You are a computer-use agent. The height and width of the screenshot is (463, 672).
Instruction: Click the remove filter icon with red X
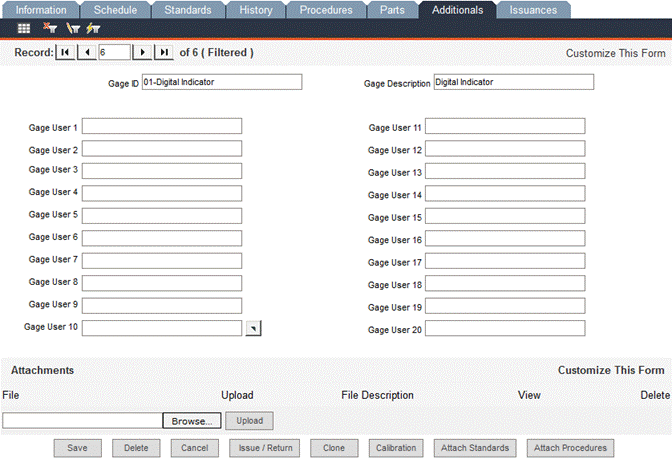(x=49, y=29)
